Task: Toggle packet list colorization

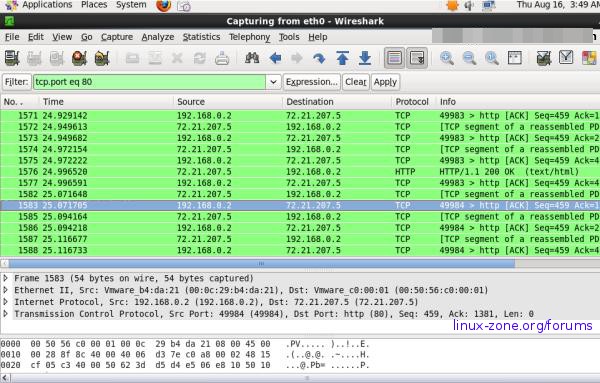Action: 395,58
